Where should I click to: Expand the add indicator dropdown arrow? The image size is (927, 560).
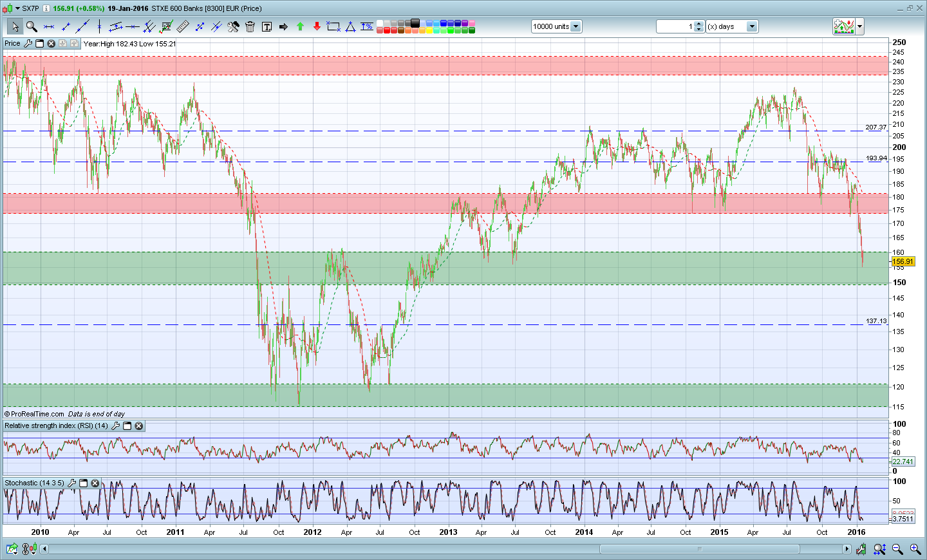[x=859, y=26]
